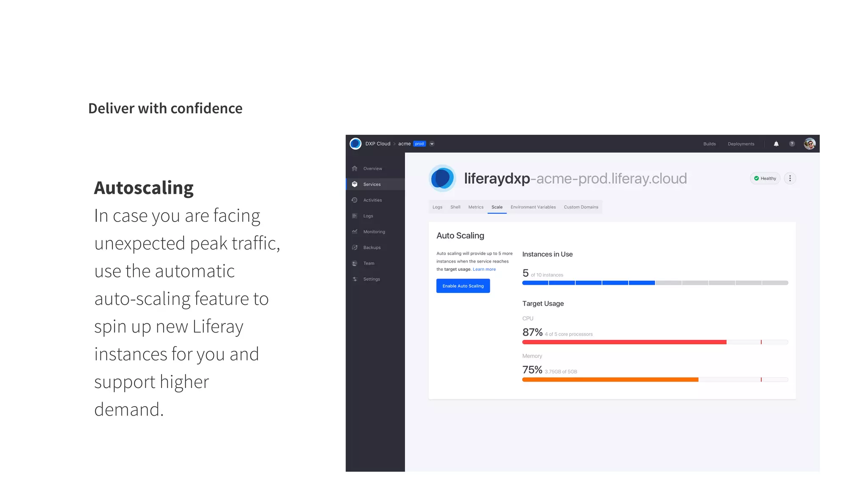This screenshot has height=488, width=868.
Task: Follow the Learn more link
Action: click(484, 269)
